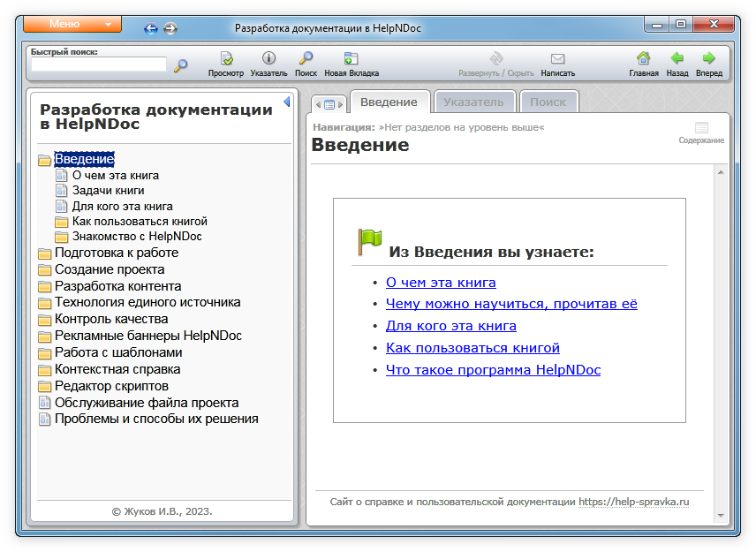Open the https://help-spravka.ru link
756x552 pixels.
click(x=633, y=502)
